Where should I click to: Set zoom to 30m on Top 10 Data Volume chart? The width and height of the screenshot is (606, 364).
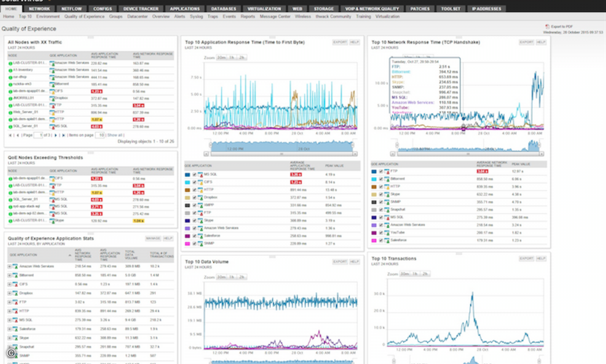click(x=221, y=277)
